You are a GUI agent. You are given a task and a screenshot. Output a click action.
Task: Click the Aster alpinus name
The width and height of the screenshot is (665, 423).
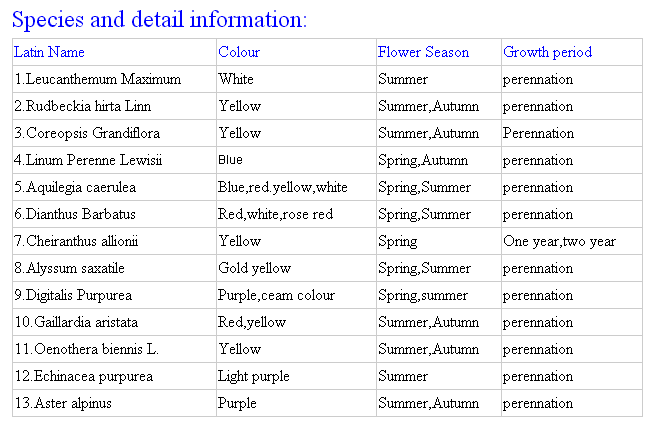coord(63,403)
